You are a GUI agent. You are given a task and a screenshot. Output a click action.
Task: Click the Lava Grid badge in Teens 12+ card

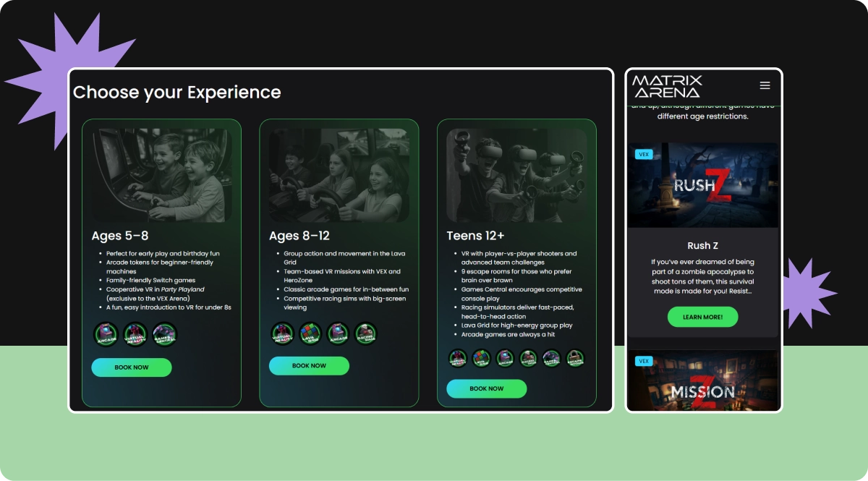tap(482, 358)
